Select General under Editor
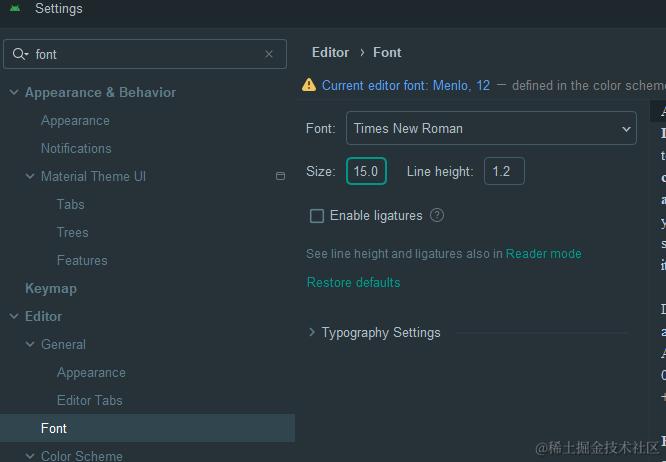666x462 pixels. pyautogui.click(x=63, y=344)
